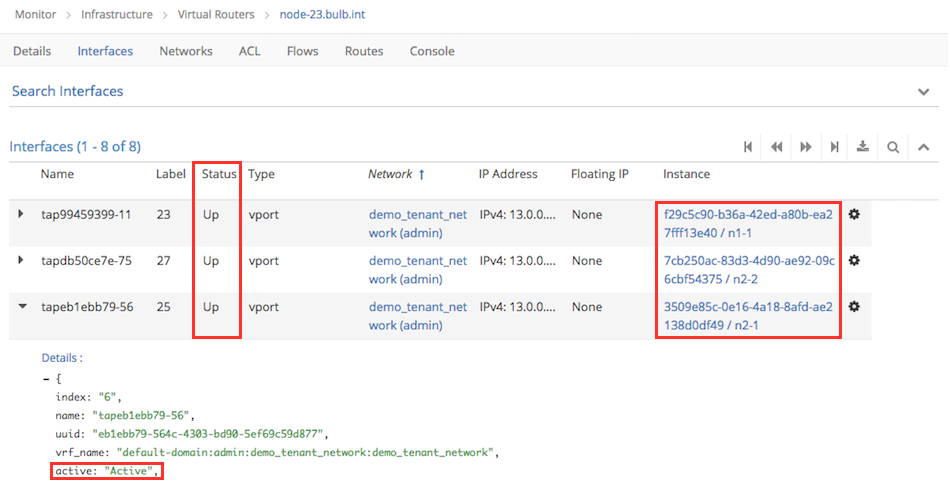Screen dimensions: 950x481
Task: Expand the tap99459399-11 row details
Action: pos(21,214)
